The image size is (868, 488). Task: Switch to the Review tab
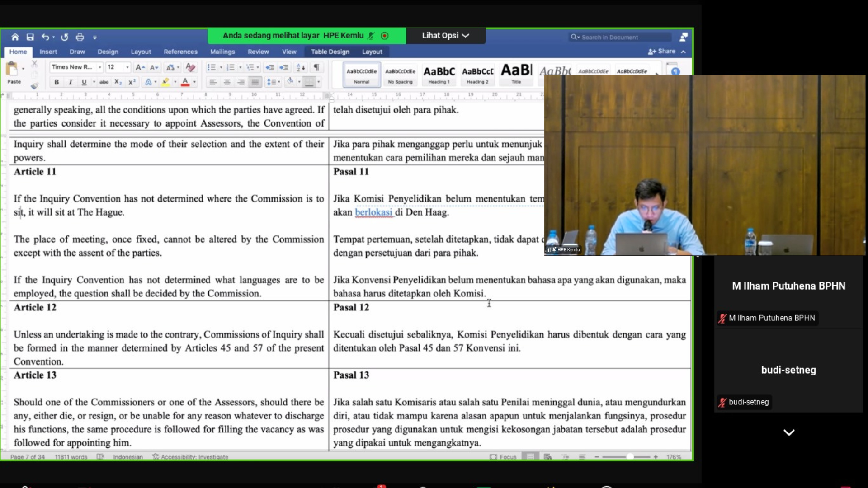tap(258, 52)
